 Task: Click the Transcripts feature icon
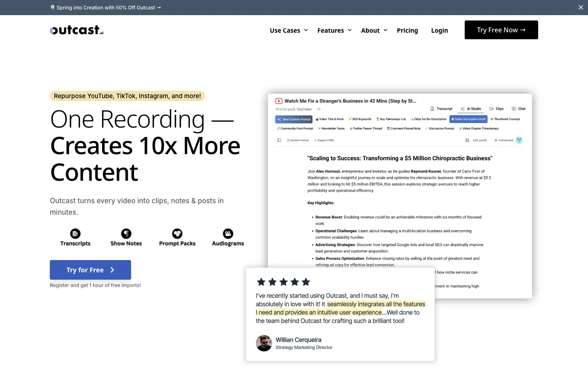pyautogui.click(x=75, y=233)
